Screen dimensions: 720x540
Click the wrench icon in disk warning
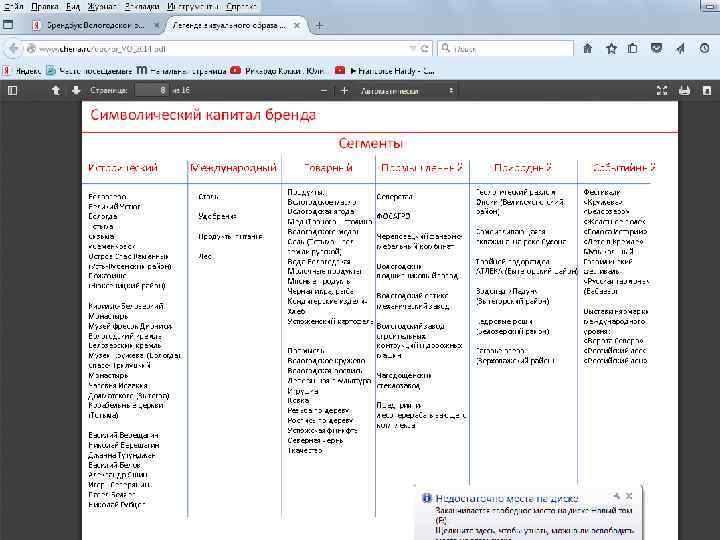click(x=616, y=496)
